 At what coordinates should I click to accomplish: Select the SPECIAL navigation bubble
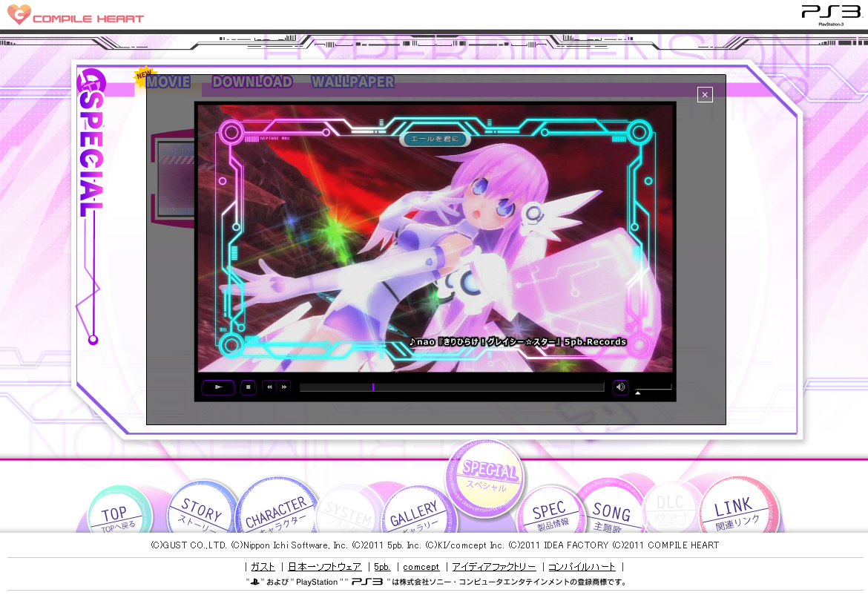tap(486, 478)
